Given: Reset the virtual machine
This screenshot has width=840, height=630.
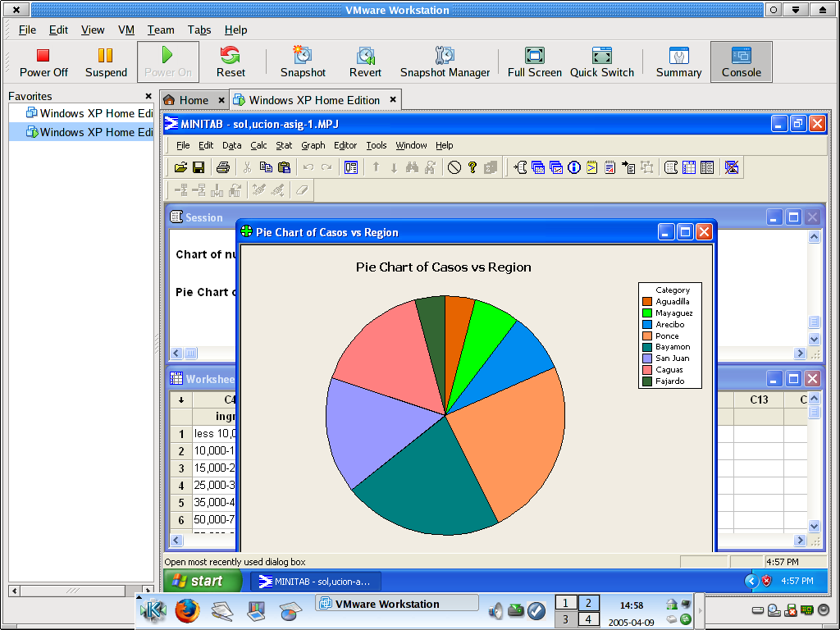Looking at the screenshot, I should pos(231,62).
